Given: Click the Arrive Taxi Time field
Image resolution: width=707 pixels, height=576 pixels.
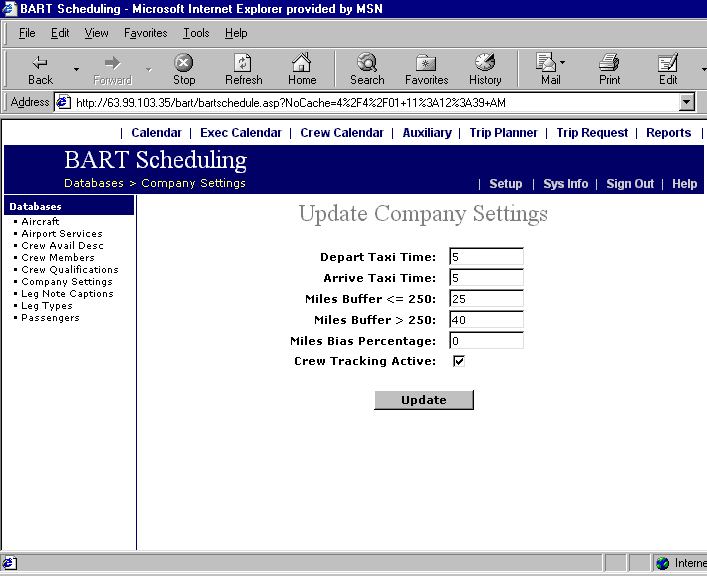Looking at the screenshot, I should tap(486, 277).
